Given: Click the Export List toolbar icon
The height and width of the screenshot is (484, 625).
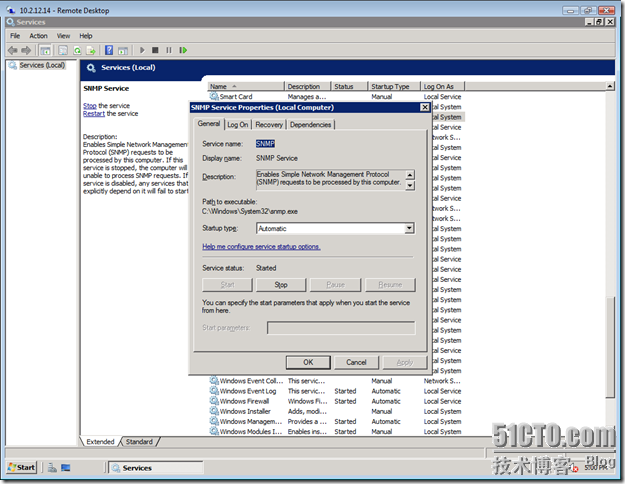Looking at the screenshot, I should click(x=91, y=50).
